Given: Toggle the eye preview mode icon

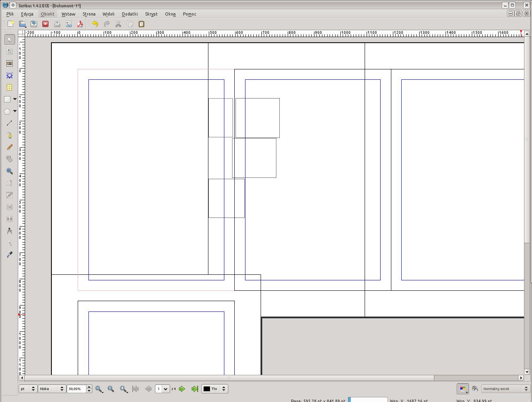Looking at the screenshot, I should coord(475,389).
